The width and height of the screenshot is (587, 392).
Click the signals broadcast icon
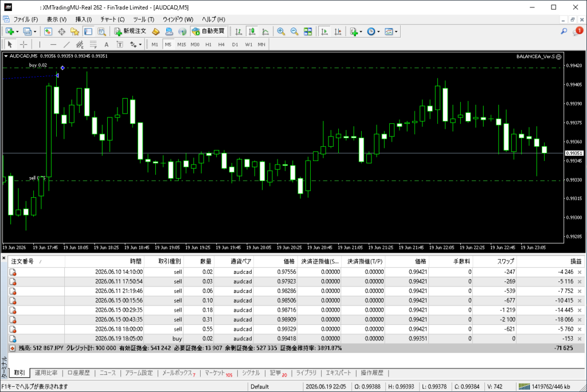182,32
